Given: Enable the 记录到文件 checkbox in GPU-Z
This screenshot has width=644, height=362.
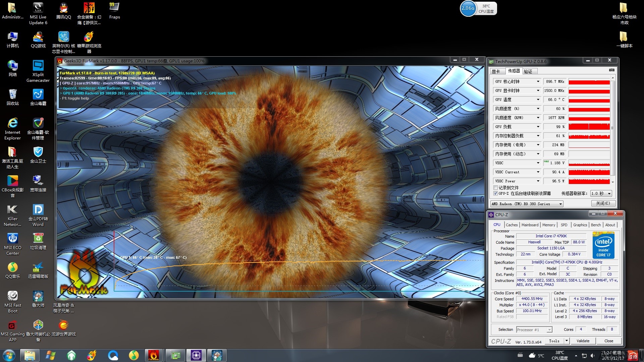Looking at the screenshot, I should click(x=495, y=188).
